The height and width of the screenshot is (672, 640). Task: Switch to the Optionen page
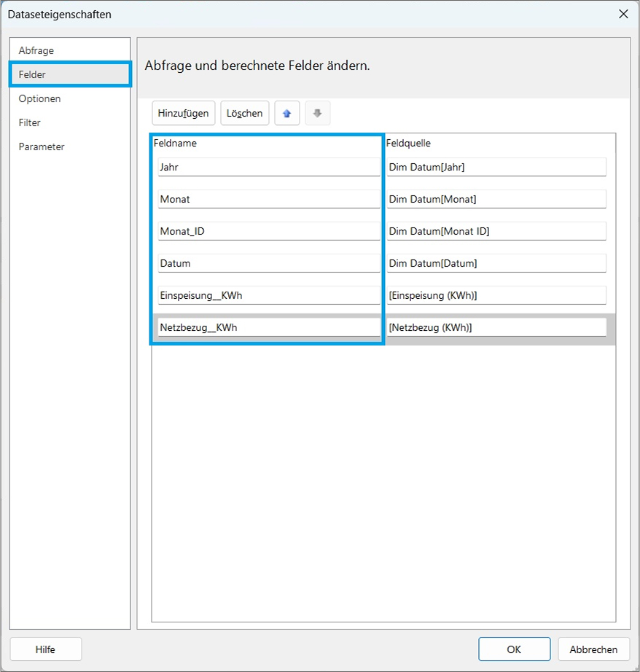[40, 98]
